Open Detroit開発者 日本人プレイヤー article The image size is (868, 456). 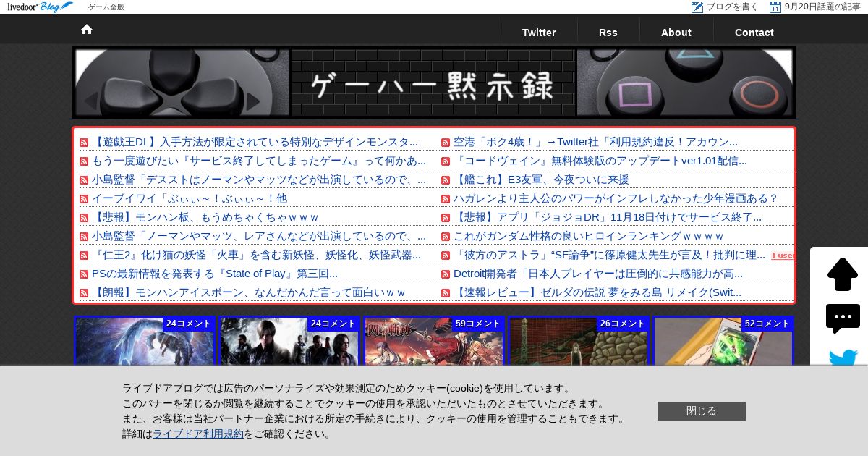tap(598, 274)
